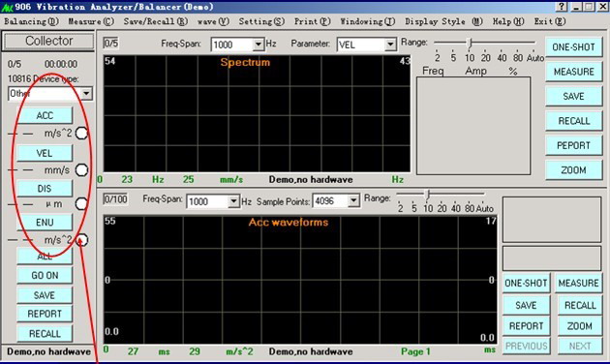The width and height of the screenshot is (610, 364).
Task: Click the PREVIOUS page button
Action: tap(526, 346)
